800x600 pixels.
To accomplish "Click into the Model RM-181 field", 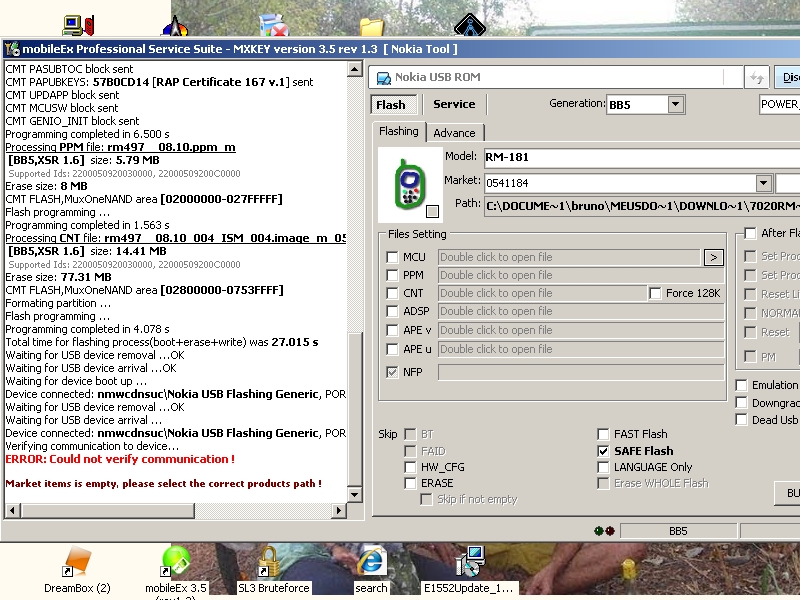I will (642, 157).
